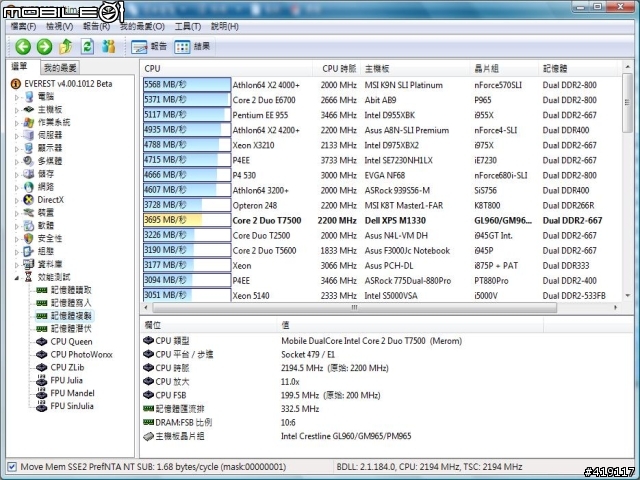The height and width of the screenshot is (480, 640).
Task: Open the 我的最愛(O) menu
Action: pyautogui.click(x=142, y=27)
